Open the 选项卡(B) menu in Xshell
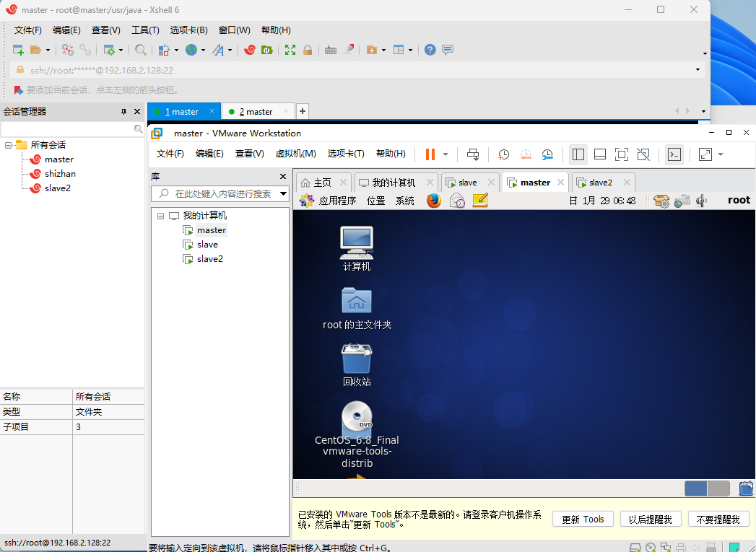 188,30
